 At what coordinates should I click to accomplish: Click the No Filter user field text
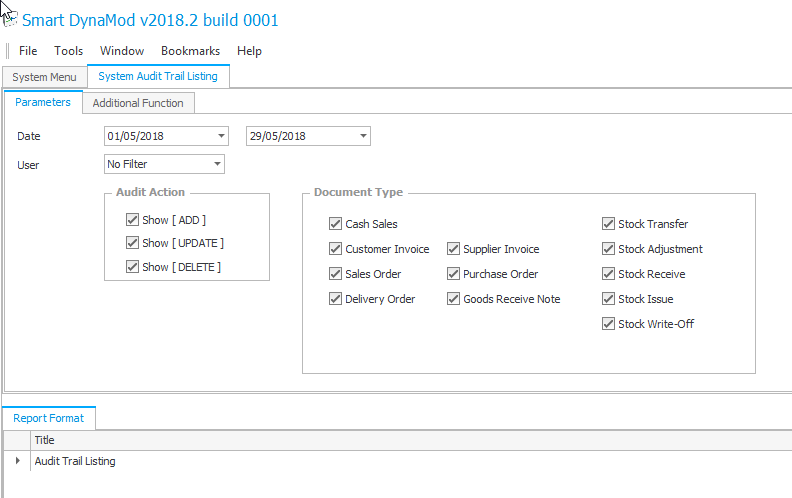(127, 164)
